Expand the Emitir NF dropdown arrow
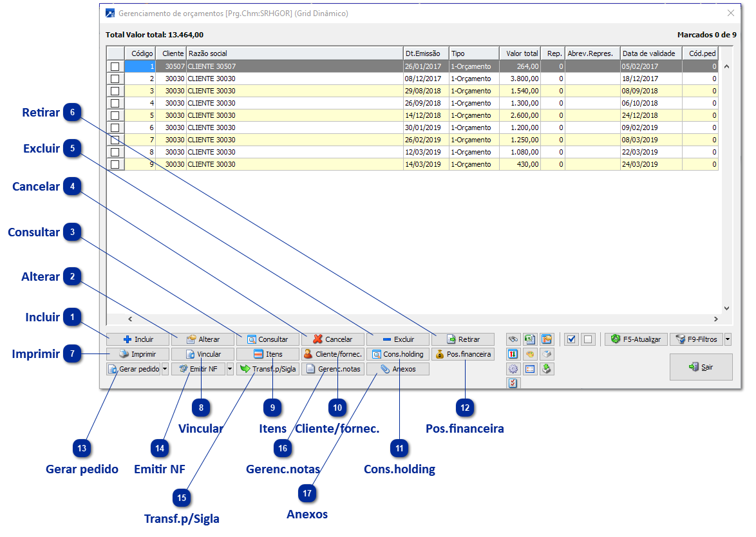756x537 pixels. [x=230, y=370]
